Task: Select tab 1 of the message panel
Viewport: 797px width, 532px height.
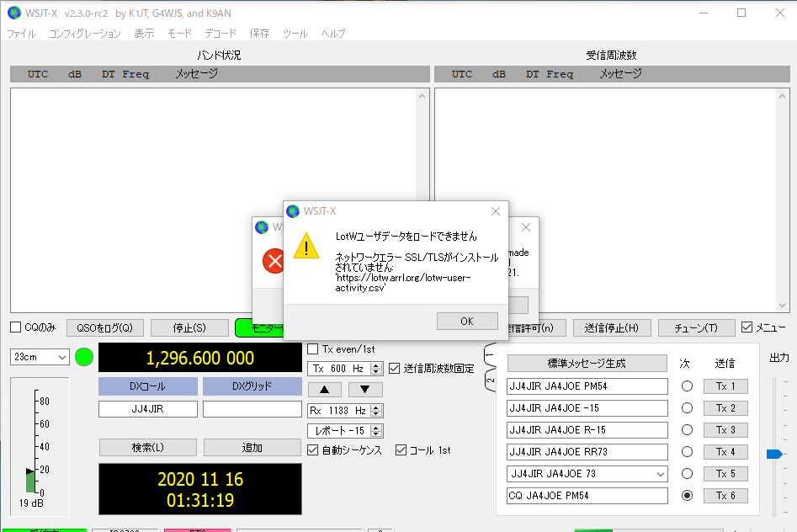Action: click(490, 354)
